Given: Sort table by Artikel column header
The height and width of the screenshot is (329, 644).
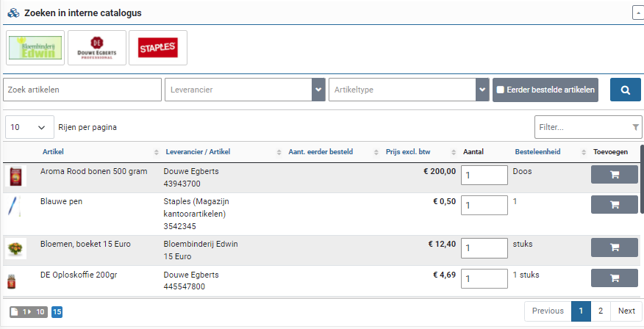Looking at the screenshot, I should point(54,152).
